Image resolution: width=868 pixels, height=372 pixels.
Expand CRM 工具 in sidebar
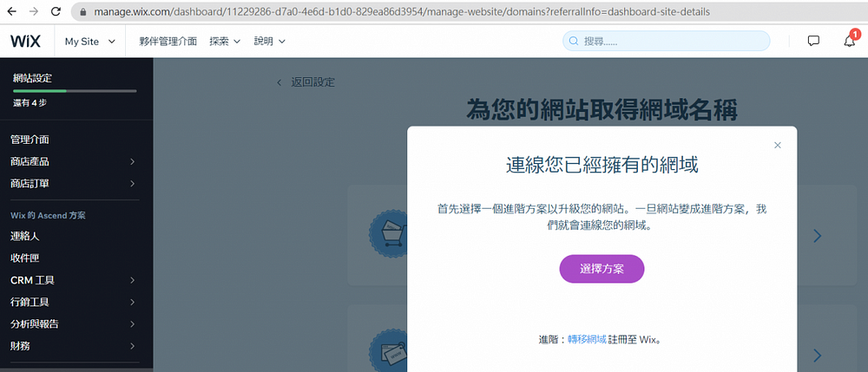73,280
